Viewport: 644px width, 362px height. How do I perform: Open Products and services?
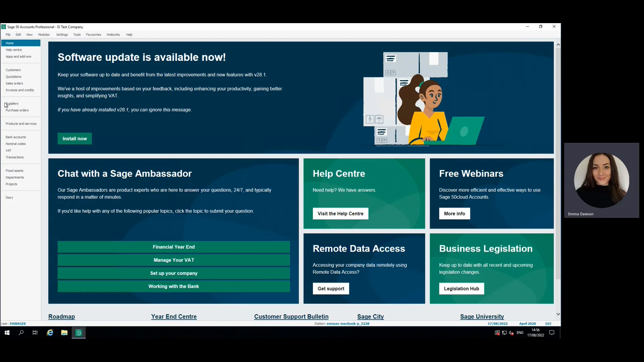(x=21, y=123)
